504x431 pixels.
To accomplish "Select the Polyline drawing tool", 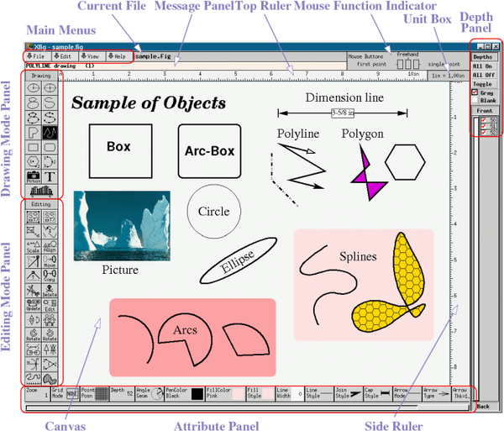I will coord(51,132).
